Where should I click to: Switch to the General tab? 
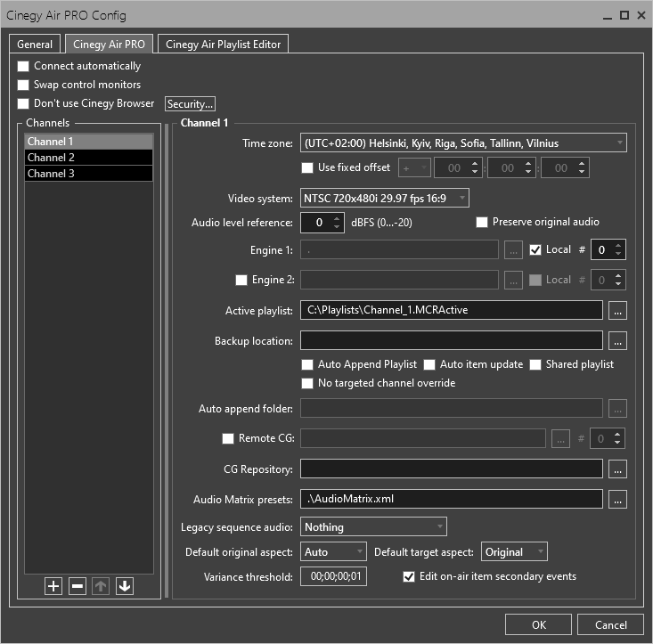[35, 45]
